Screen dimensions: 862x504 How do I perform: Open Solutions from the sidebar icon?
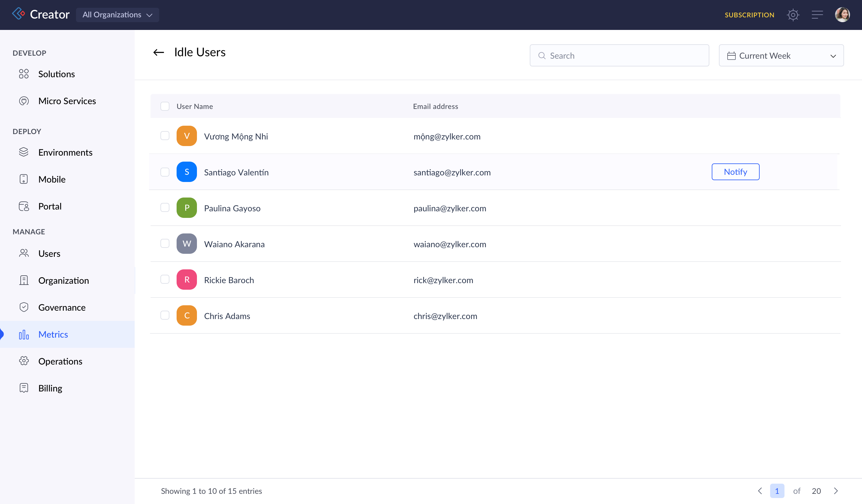24,74
